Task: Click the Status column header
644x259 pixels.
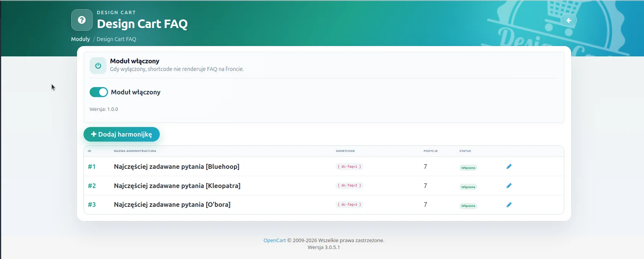Action: [x=465, y=151]
